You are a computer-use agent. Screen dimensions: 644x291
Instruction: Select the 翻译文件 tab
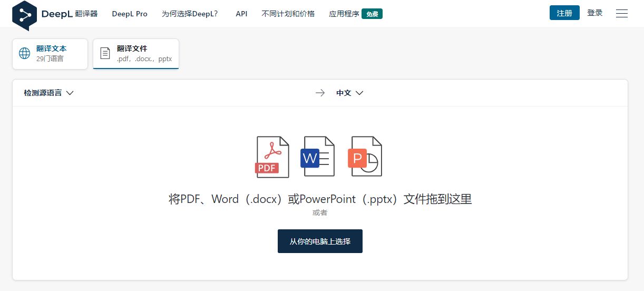[136, 54]
